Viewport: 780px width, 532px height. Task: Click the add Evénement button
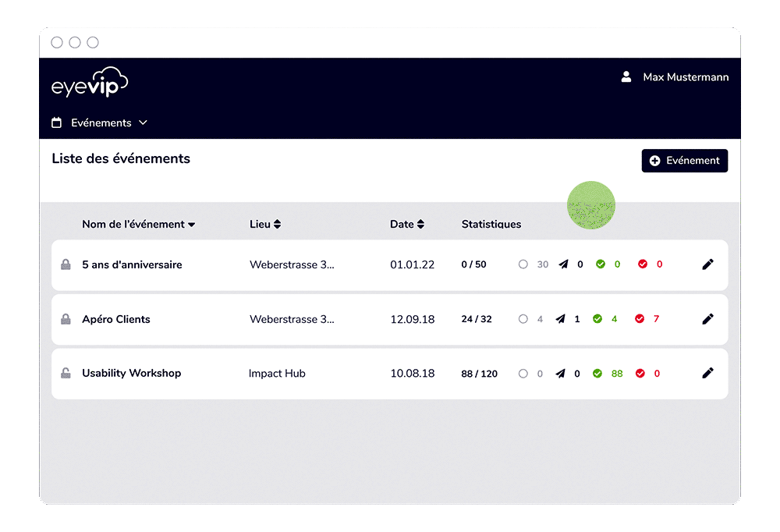coord(684,161)
